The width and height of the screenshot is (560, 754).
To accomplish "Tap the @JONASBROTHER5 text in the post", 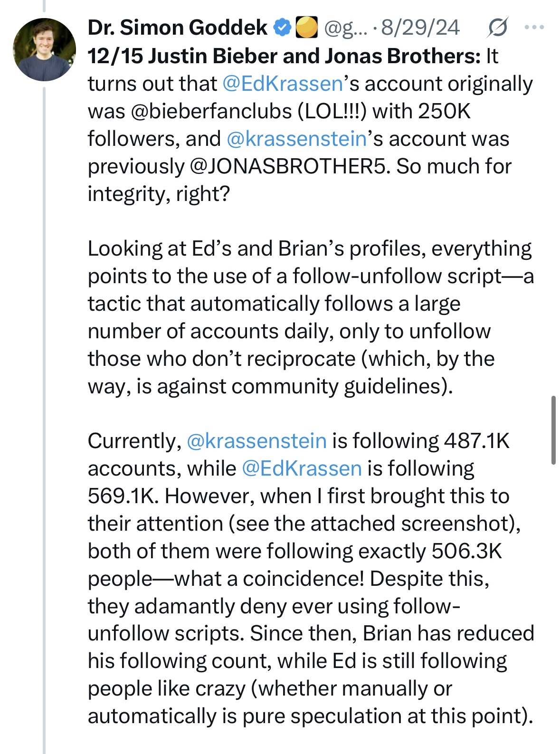I will (290, 166).
